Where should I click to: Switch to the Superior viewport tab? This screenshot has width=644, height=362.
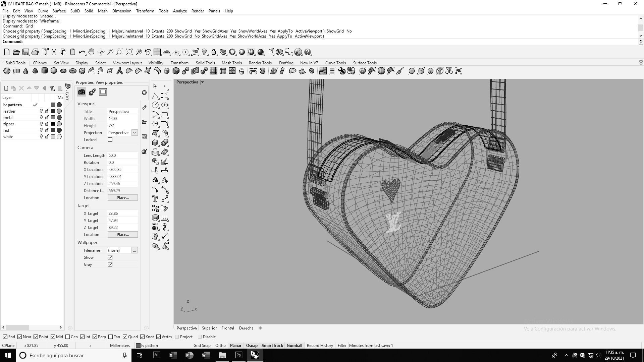(x=209, y=328)
